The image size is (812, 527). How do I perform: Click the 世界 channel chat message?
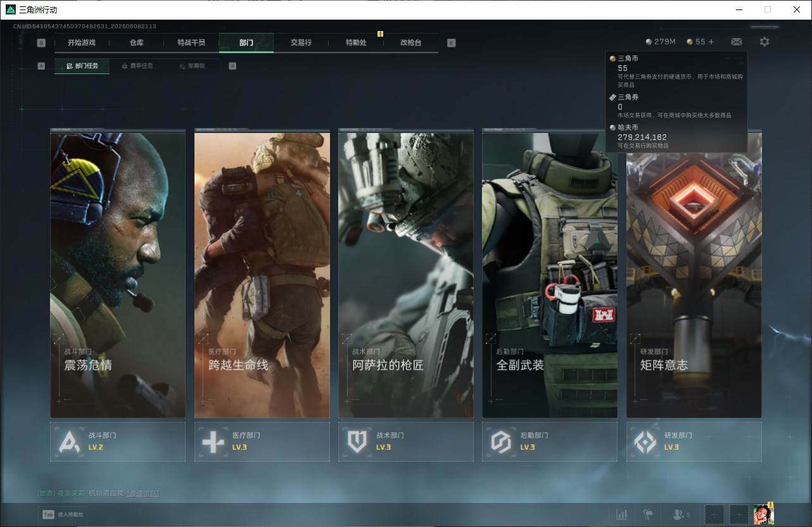pyautogui.click(x=98, y=493)
